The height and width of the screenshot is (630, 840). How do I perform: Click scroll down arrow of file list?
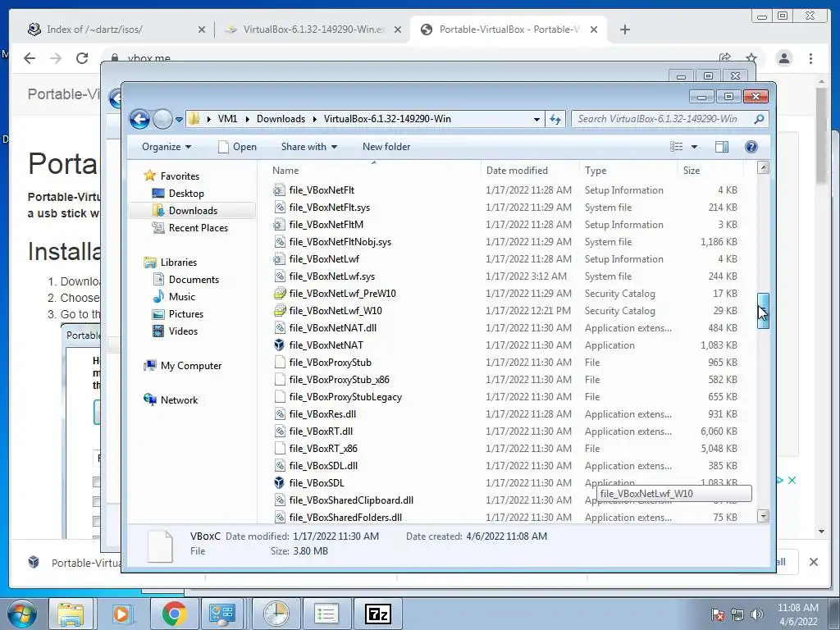point(763,516)
